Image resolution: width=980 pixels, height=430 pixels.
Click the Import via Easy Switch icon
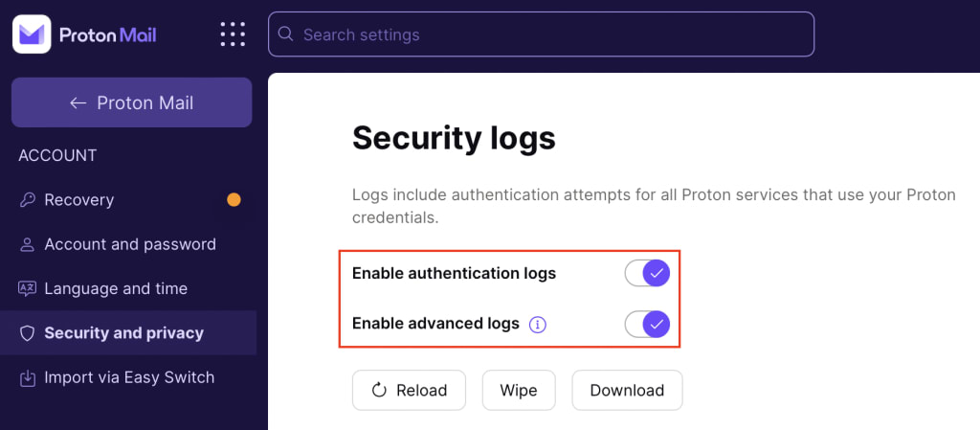(27, 377)
